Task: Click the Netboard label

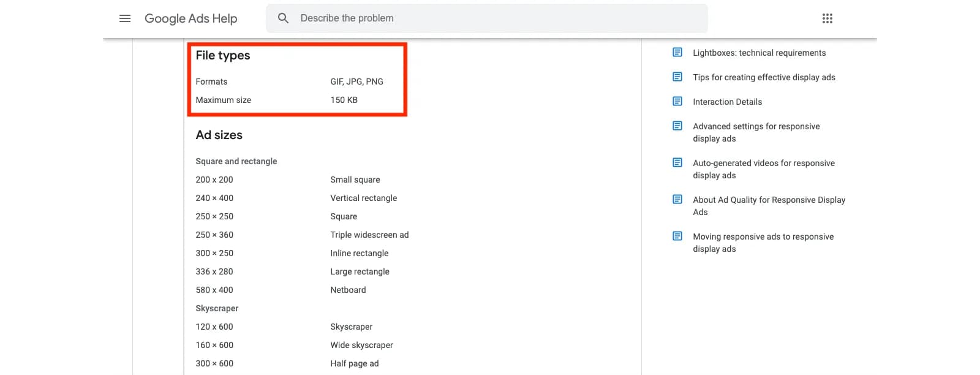Action: tap(348, 290)
